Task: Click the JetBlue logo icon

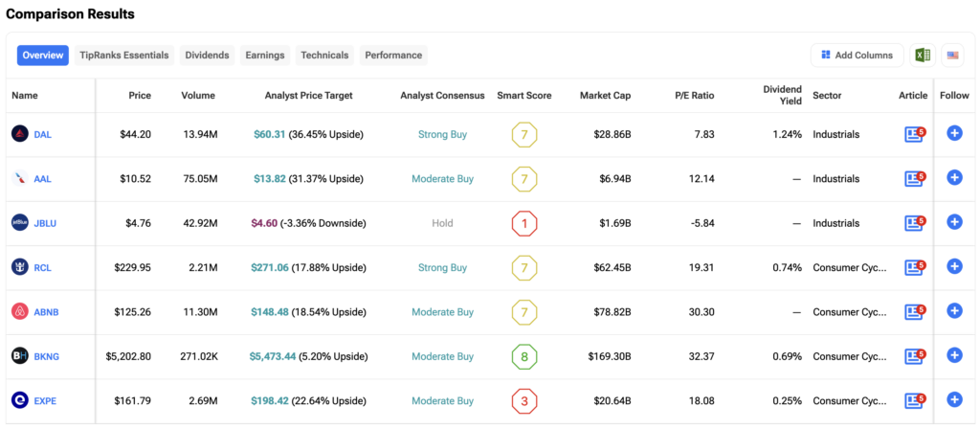Action: pyautogui.click(x=20, y=222)
